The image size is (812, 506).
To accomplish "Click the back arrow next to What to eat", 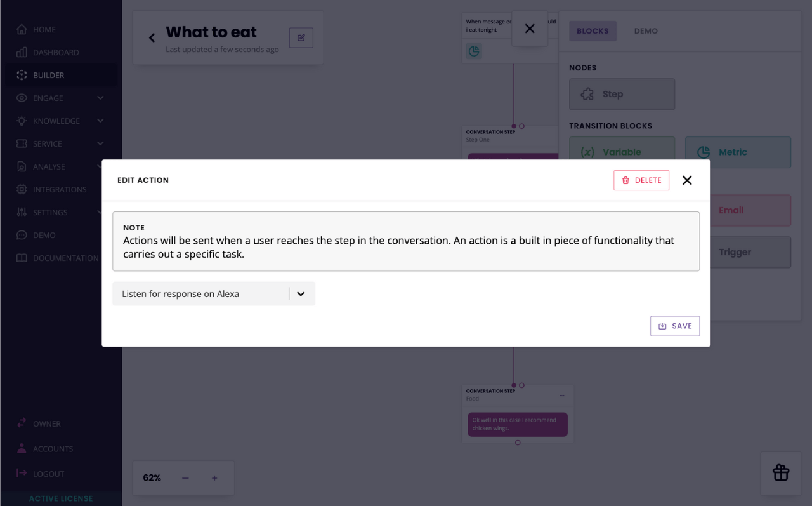I will [152, 37].
